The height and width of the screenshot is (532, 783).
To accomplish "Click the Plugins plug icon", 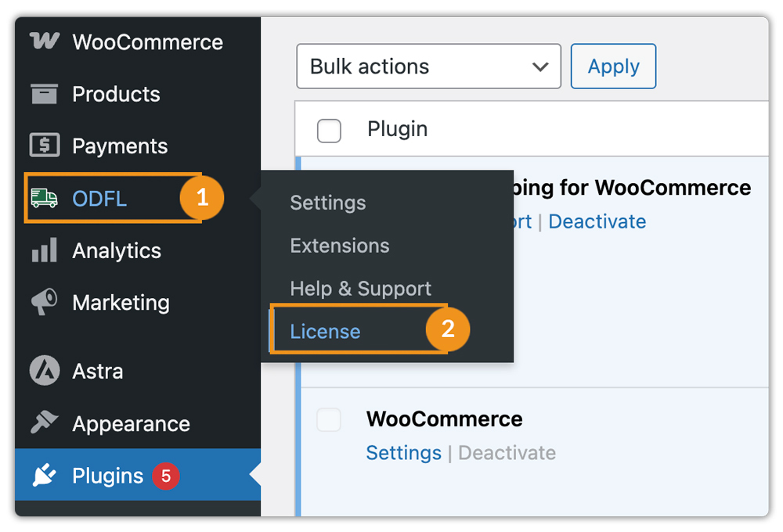I will pos(44,476).
